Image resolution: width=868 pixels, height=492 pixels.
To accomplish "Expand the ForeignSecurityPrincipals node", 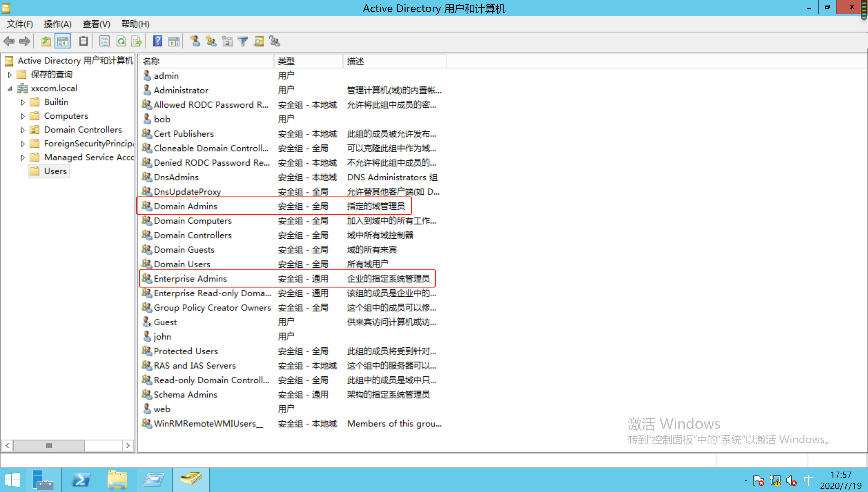I will tap(23, 144).
